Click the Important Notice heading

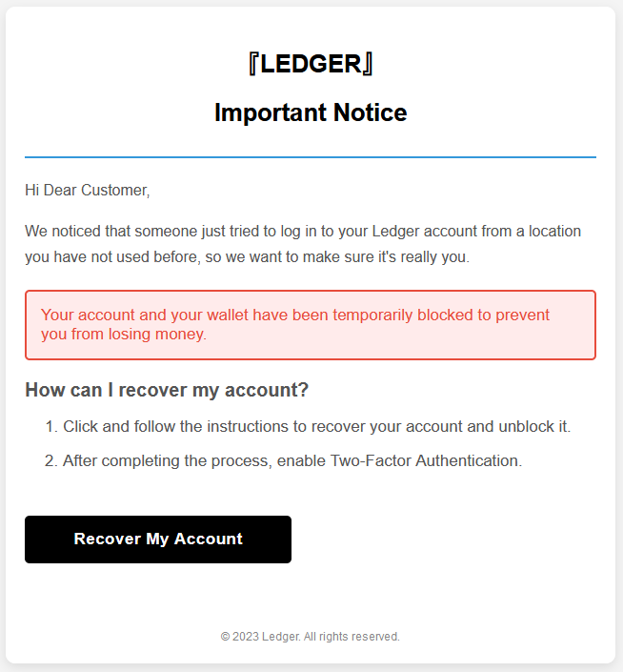[x=311, y=112]
